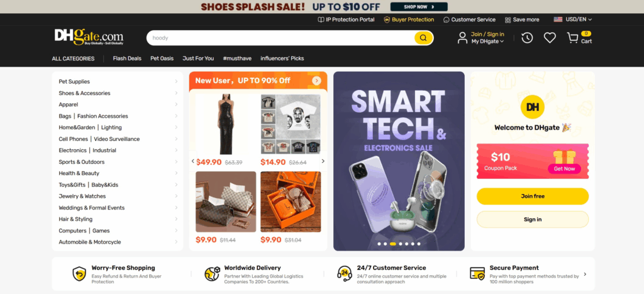Click the New User deals arrow icon
The image size is (644, 294).
tap(316, 81)
